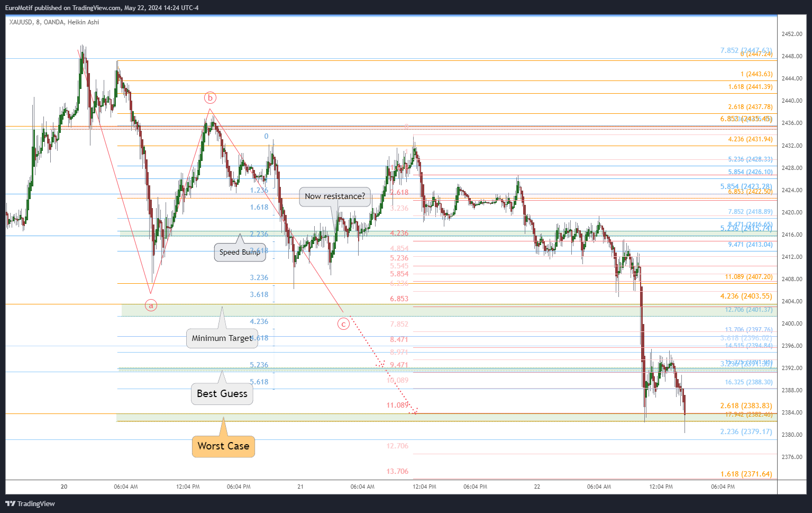Click the blue Fibonacci label '4.236' left set
Screen dimensions: 812x513
(259, 321)
